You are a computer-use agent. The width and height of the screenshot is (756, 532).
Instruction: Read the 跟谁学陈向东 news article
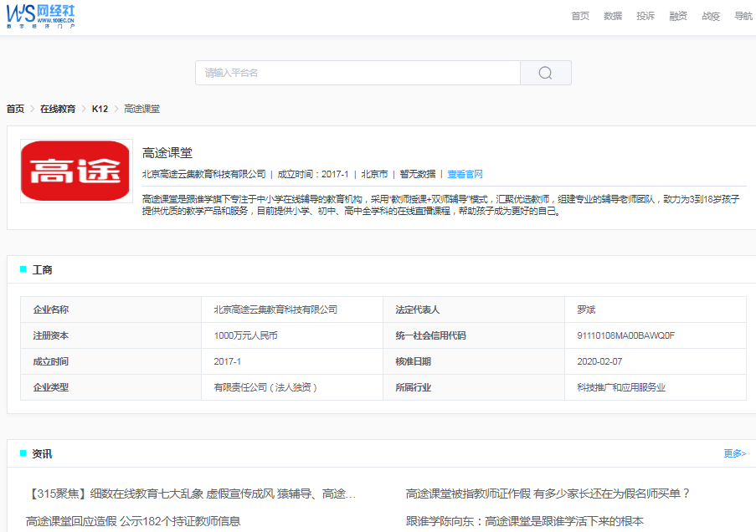(524, 521)
